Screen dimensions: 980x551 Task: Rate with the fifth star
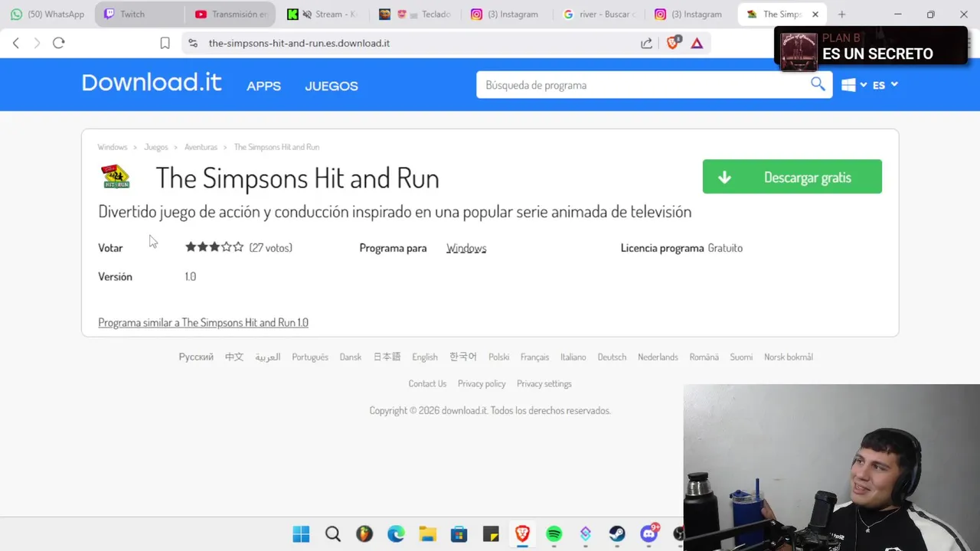238,246
